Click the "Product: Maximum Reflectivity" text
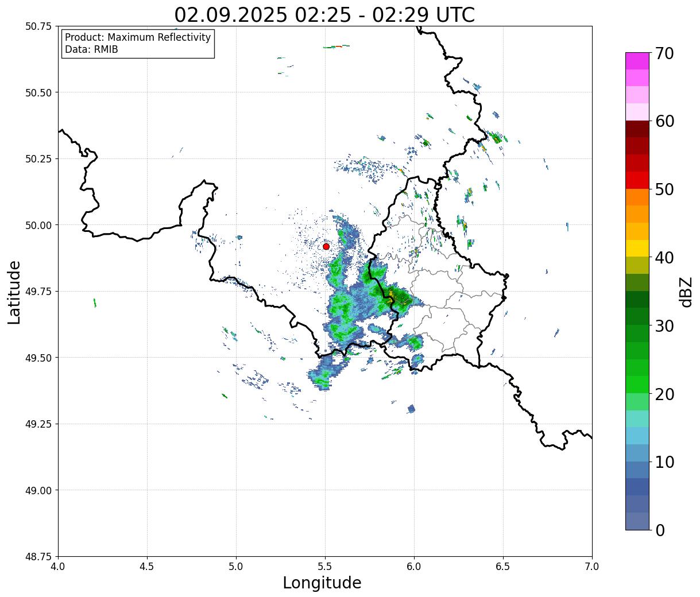The width and height of the screenshot is (700, 597). (x=138, y=37)
